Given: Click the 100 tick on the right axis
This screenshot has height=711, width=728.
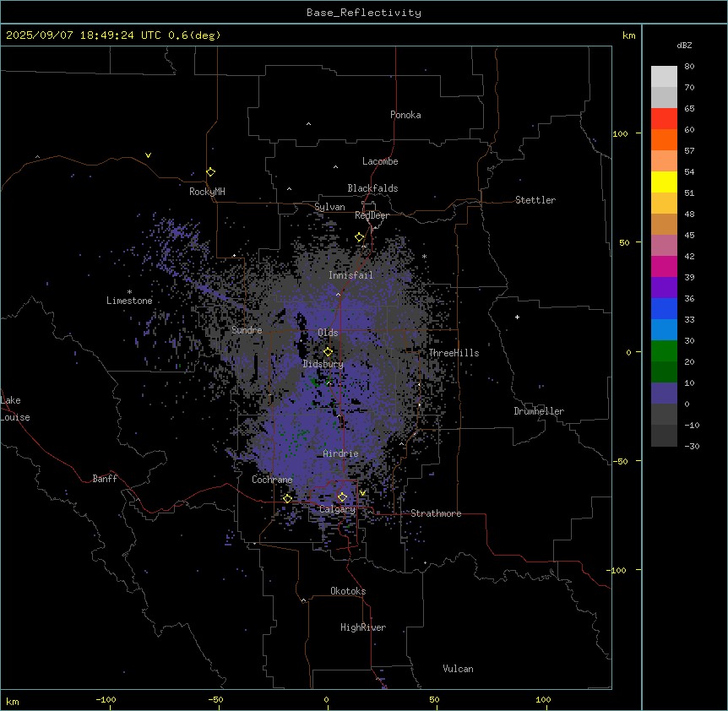Looking at the screenshot, I should click(620, 133).
